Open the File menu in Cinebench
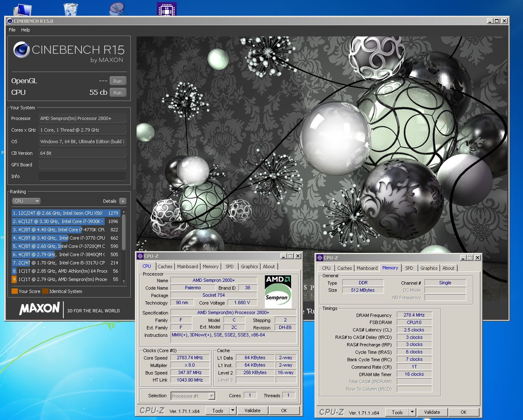523x420 pixels. tap(12, 30)
